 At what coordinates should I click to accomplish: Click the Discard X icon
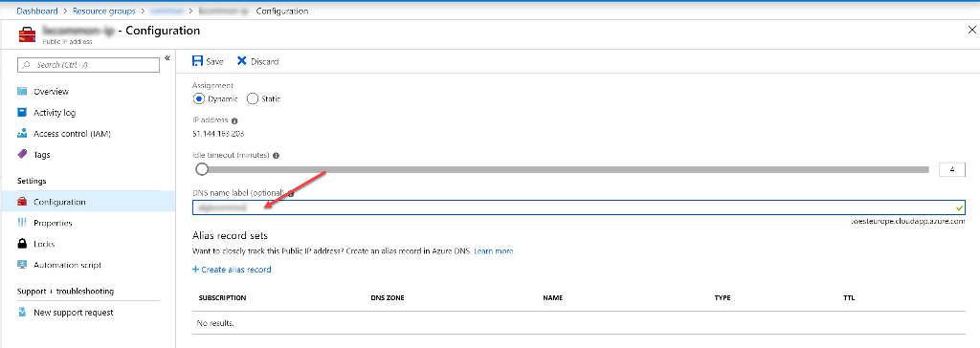[242, 61]
